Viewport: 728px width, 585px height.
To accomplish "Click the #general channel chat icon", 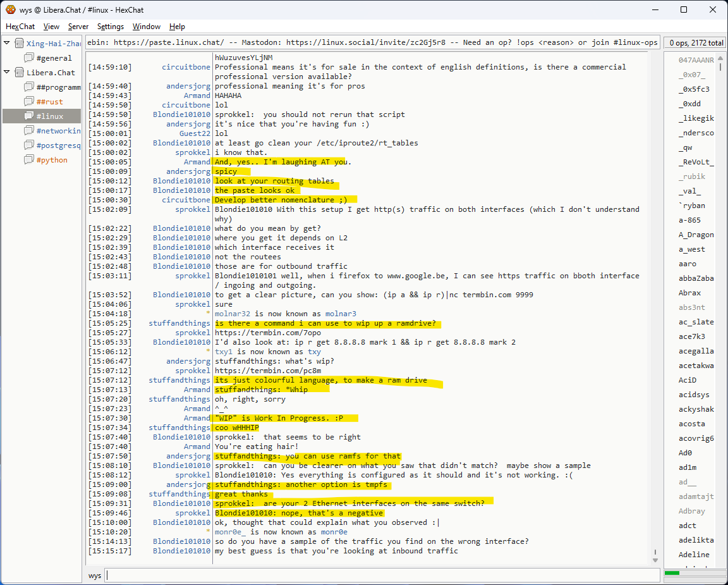I will tap(28, 58).
